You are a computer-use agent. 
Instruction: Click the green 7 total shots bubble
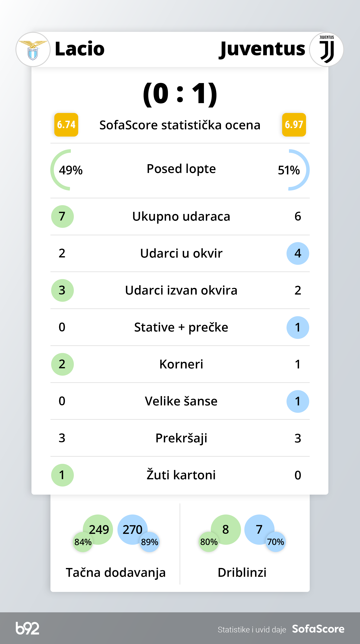[x=62, y=216]
